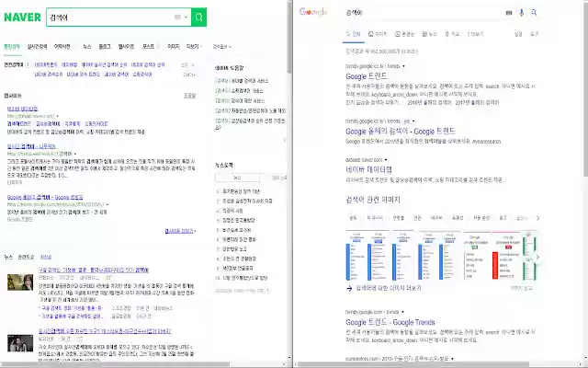The image size is (588, 368).
Task: Expand arrow beside second Google result URL
Action: pyautogui.click(x=413, y=121)
